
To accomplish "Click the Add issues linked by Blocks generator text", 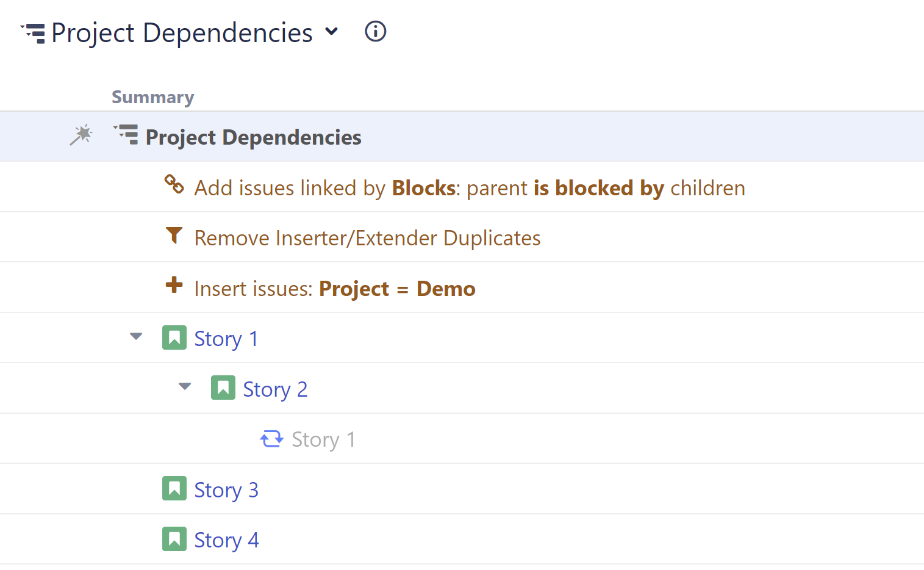I will (x=469, y=187).
